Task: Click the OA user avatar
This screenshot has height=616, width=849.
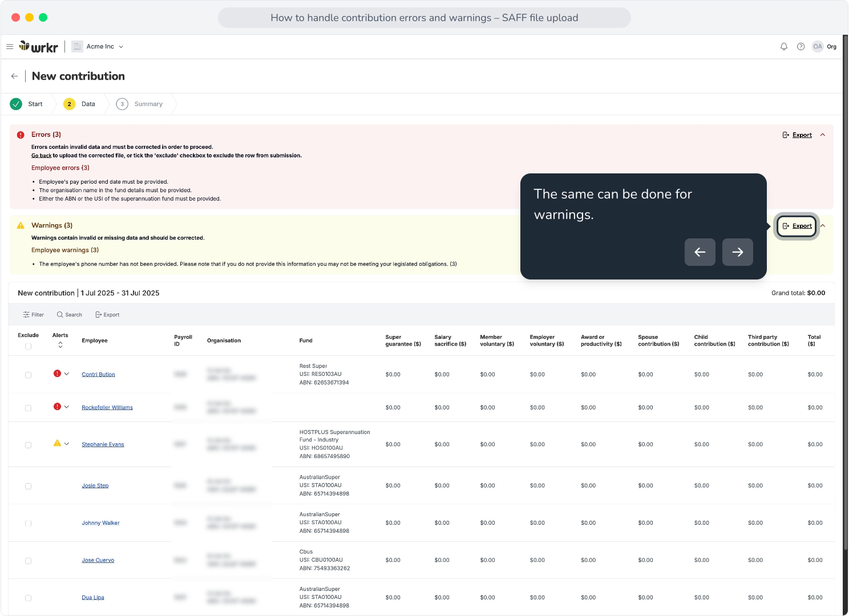Action: (818, 47)
